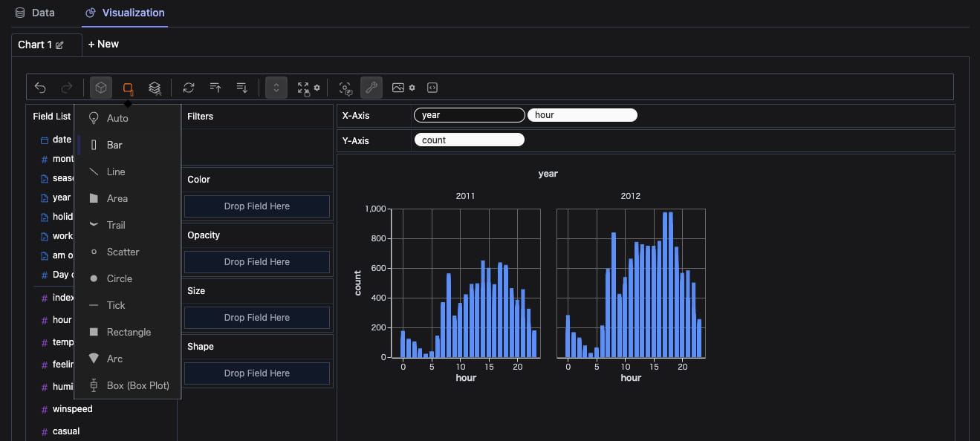This screenshot has width=980, height=441.
Task: Click the count pill on Y-Axis
Action: click(x=469, y=140)
